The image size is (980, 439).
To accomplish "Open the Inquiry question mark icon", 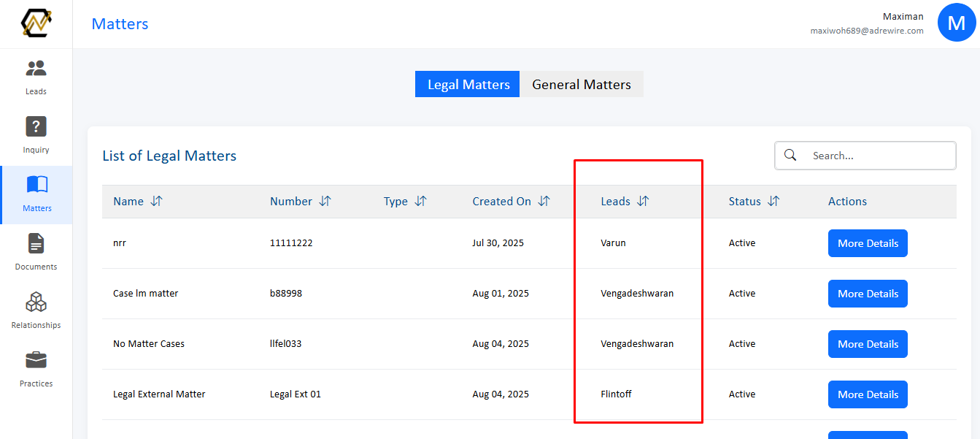I will pos(36,126).
